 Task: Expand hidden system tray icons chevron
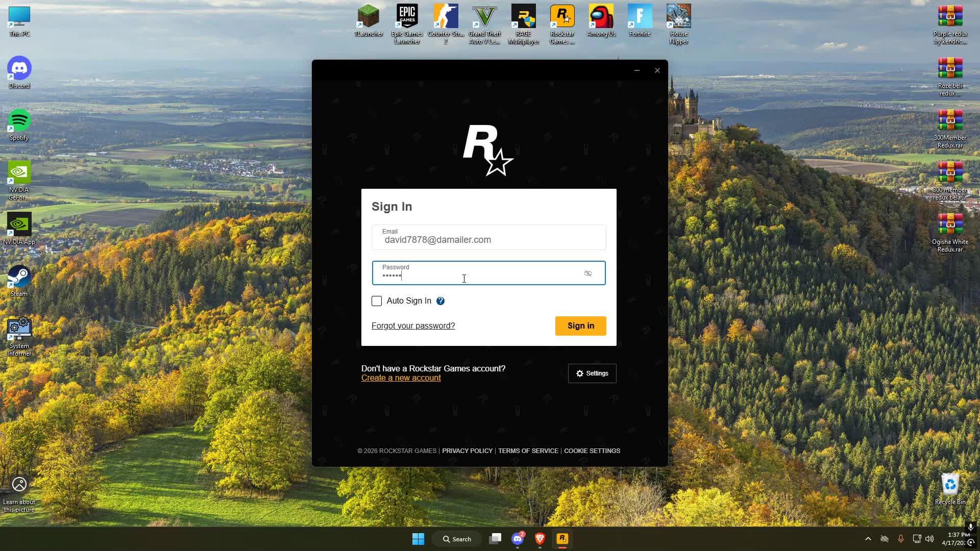click(x=868, y=539)
